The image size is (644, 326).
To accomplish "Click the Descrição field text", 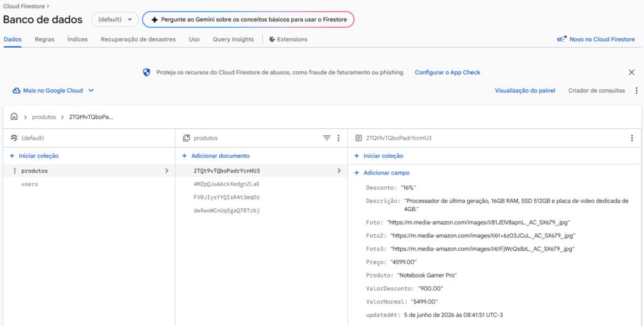I will pos(517,205).
